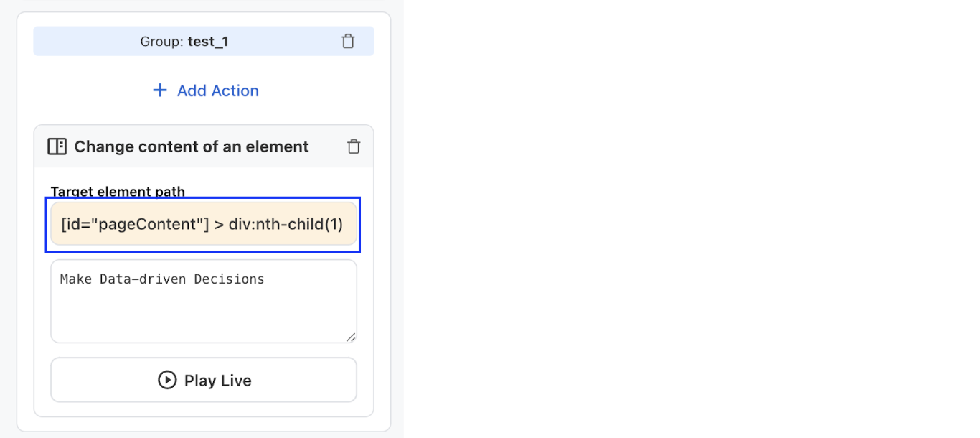Run the action with Play Live button
This screenshot has width=980, height=438.
pyautogui.click(x=204, y=380)
